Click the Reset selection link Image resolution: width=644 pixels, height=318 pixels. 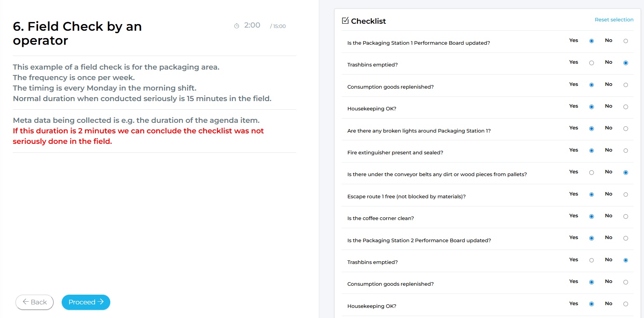tap(614, 19)
